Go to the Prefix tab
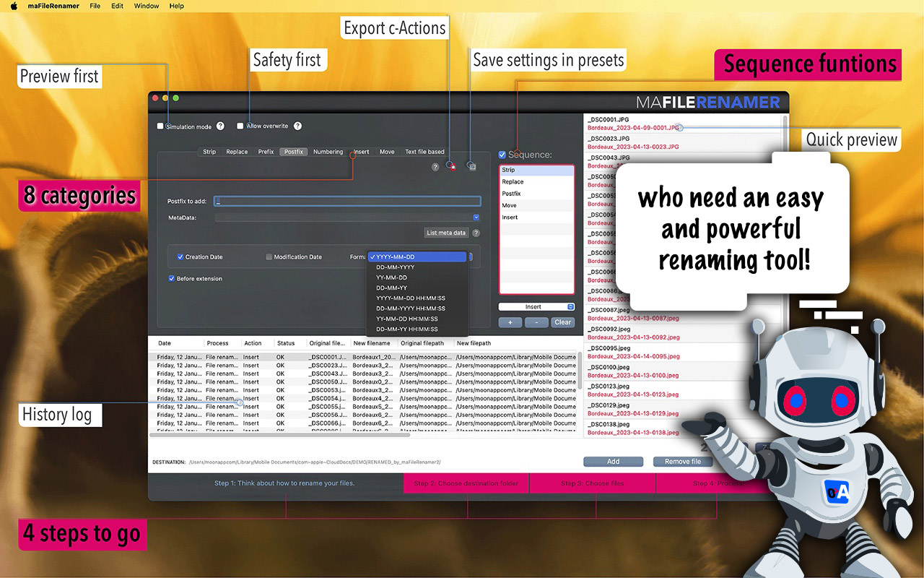The image size is (924, 578). point(266,152)
